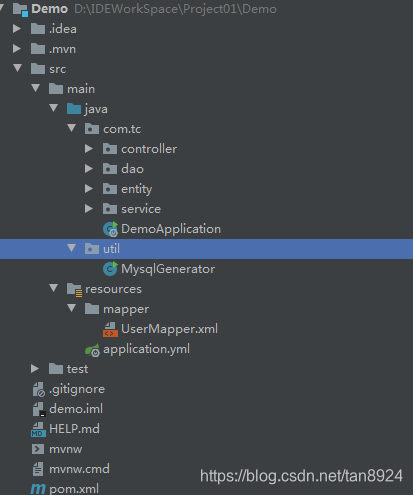This screenshot has width=413, height=495.
Task: Click the entity package icon
Action: [x=110, y=189]
